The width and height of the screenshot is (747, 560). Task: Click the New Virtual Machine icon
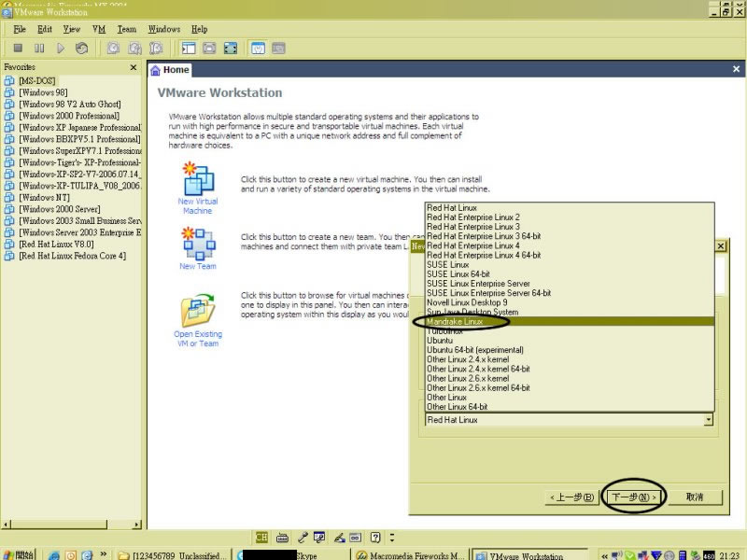(x=198, y=178)
